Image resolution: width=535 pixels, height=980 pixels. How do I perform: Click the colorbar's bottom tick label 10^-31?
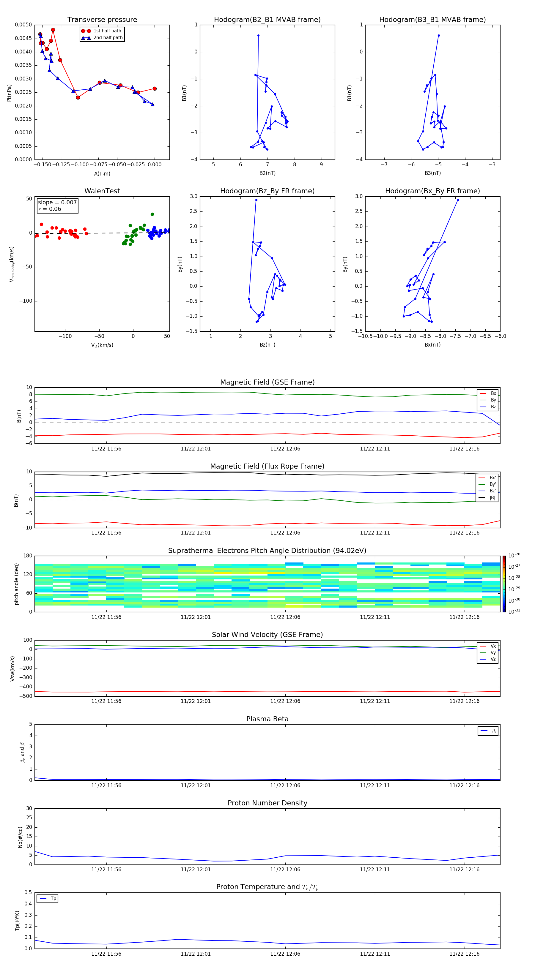(514, 611)
